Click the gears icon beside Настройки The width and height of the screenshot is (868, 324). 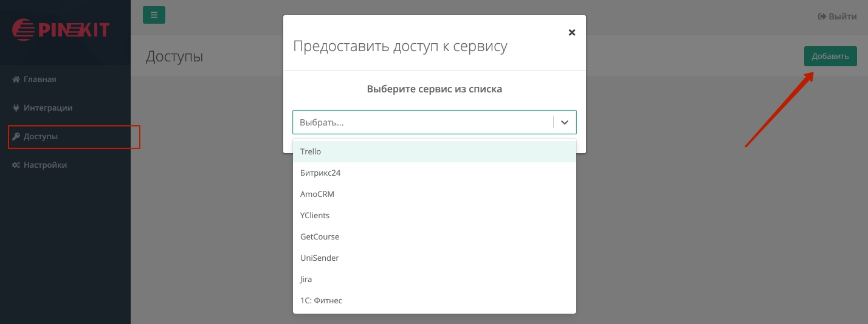[x=16, y=165]
